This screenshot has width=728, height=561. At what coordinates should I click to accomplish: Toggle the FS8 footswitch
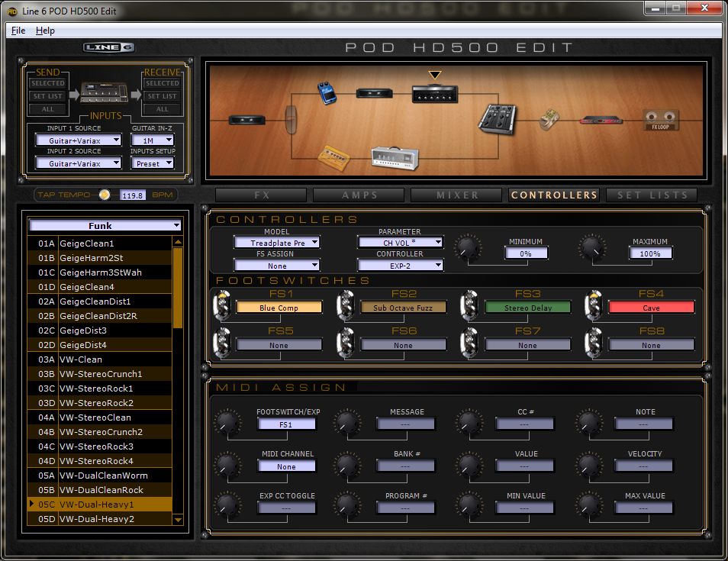pos(594,343)
